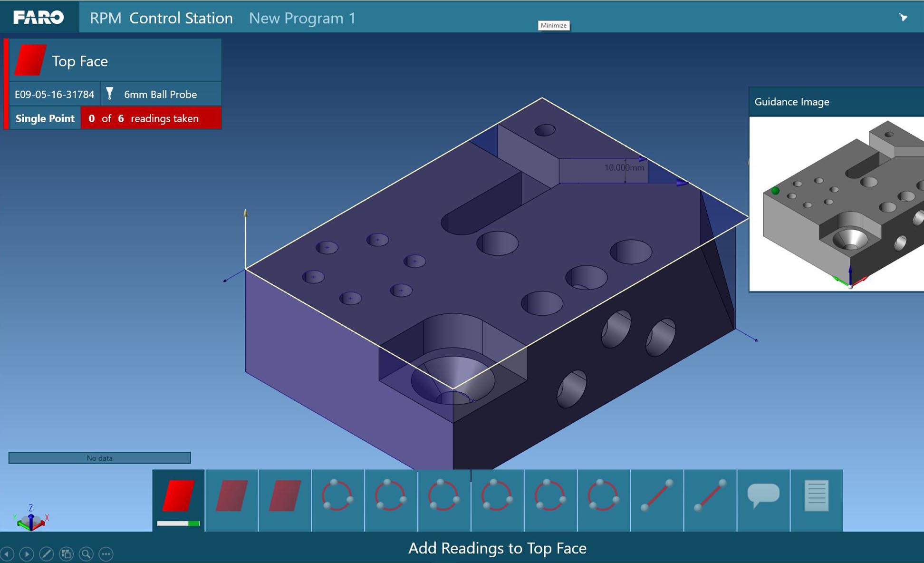The image size is (924, 563).
Task: Open more options ellipsis button
Action: pyautogui.click(x=106, y=554)
